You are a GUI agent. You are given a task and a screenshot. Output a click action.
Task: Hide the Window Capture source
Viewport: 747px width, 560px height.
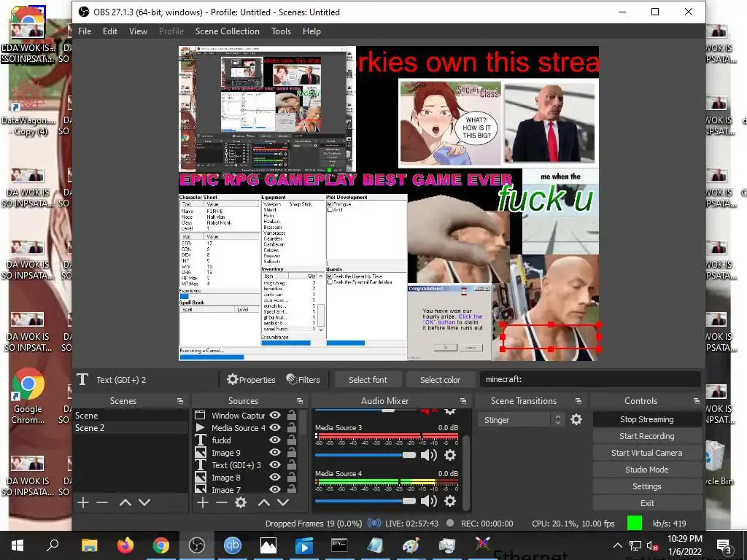(275, 415)
